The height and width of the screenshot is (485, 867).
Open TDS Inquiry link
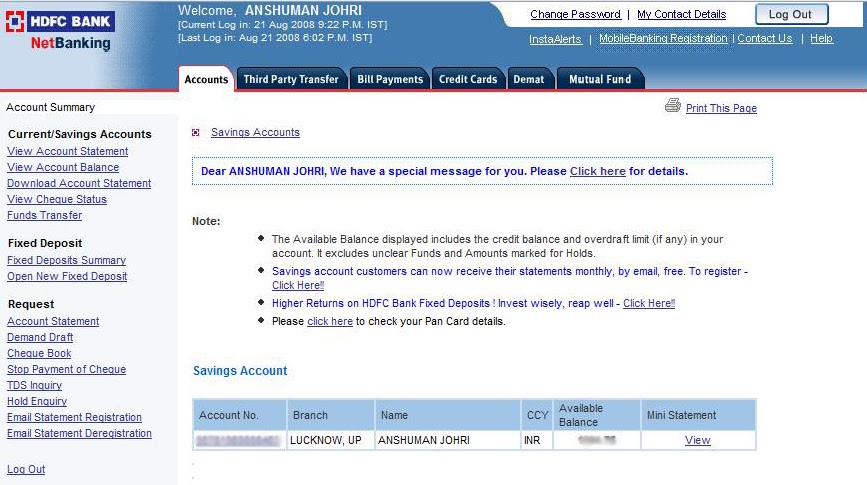[x=34, y=385]
